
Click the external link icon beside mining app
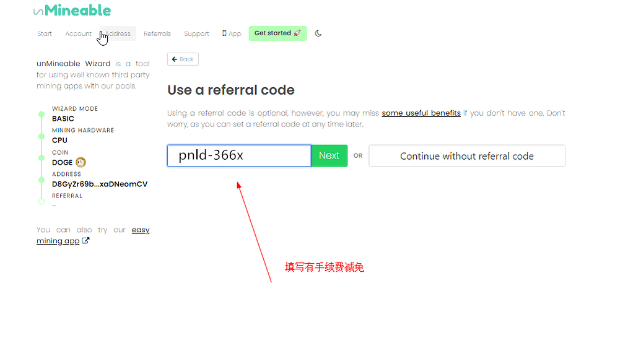85,241
